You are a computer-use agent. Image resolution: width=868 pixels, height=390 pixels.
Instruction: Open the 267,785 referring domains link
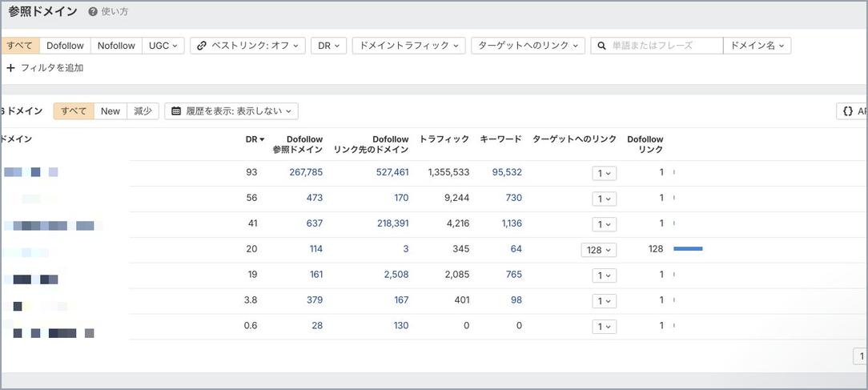[x=306, y=172]
